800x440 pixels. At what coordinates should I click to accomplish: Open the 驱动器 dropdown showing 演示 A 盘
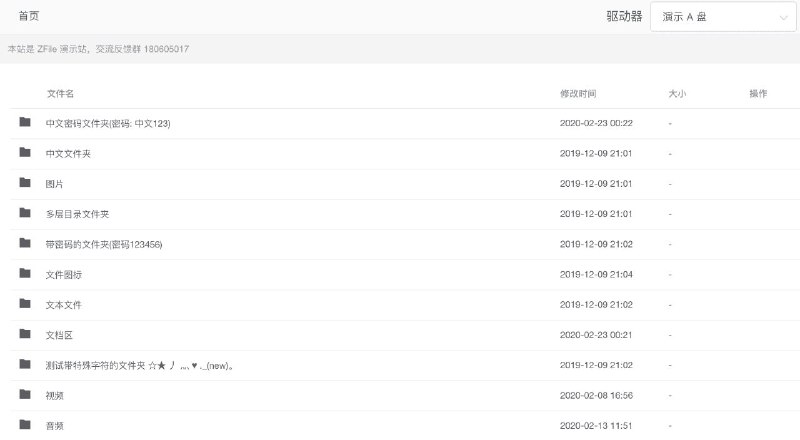click(x=723, y=17)
